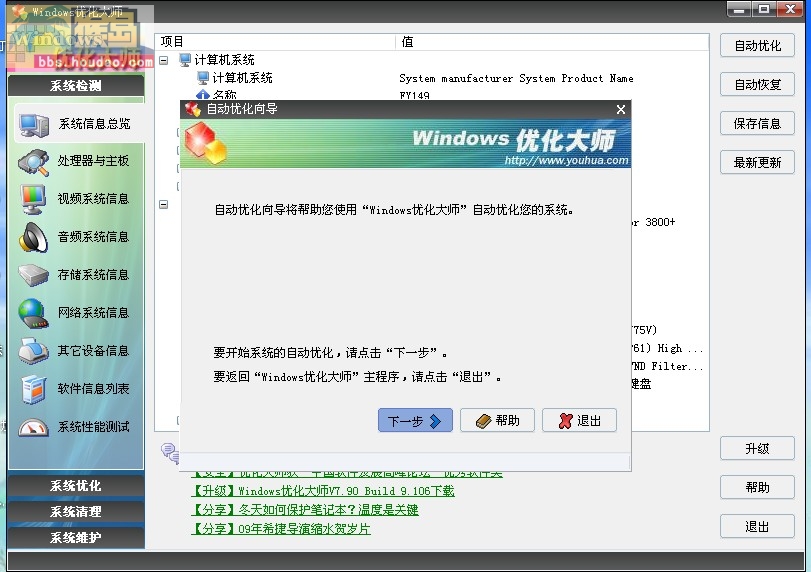Viewport: 811px width, 572px height.
Task: Click the 计算机系统 root node icon
Action: [x=185, y=60]
